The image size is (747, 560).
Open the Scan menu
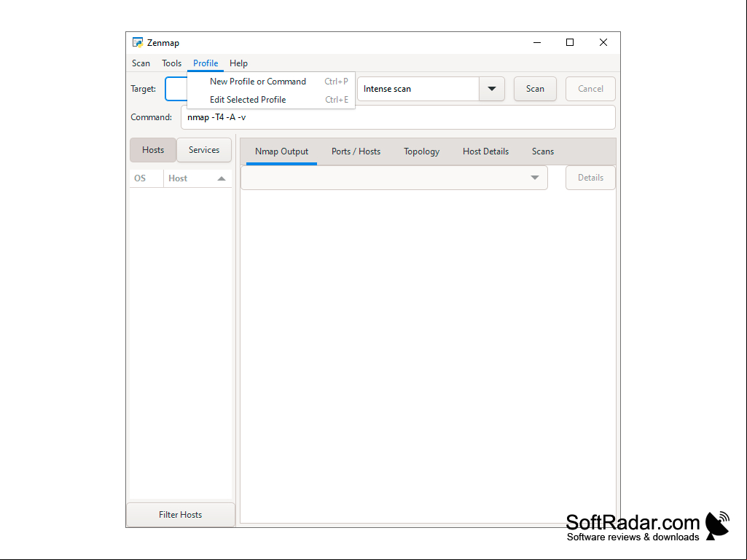click(x=141, y=63)
